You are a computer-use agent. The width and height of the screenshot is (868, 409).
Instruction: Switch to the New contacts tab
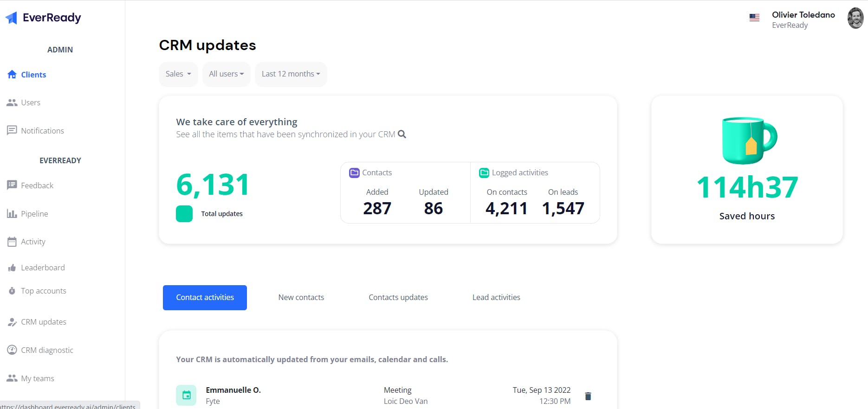click(x=301, y=298)
